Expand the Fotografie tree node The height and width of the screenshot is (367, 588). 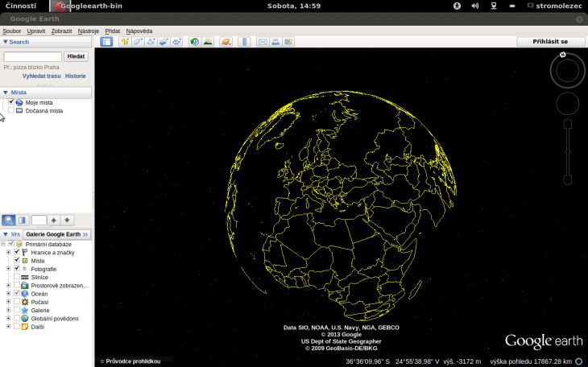[x=8, y=269]
